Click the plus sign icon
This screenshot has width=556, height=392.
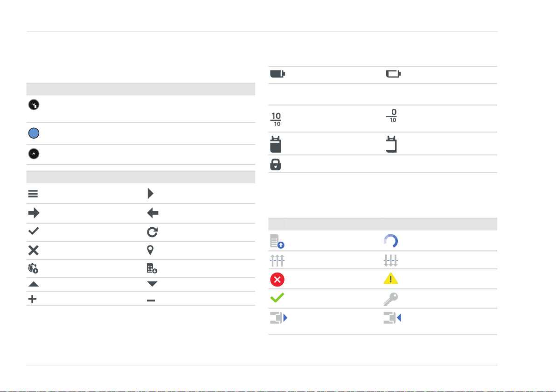tap(33, 300)
